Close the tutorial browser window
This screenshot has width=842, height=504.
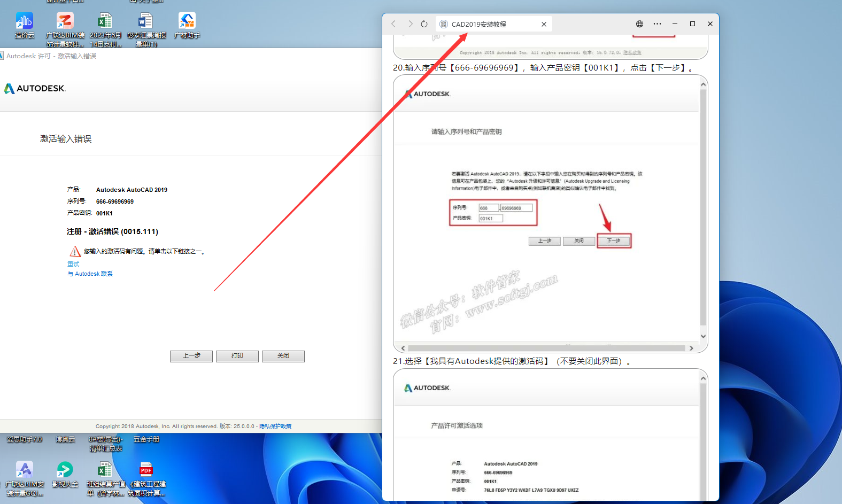tap(710, 24)
